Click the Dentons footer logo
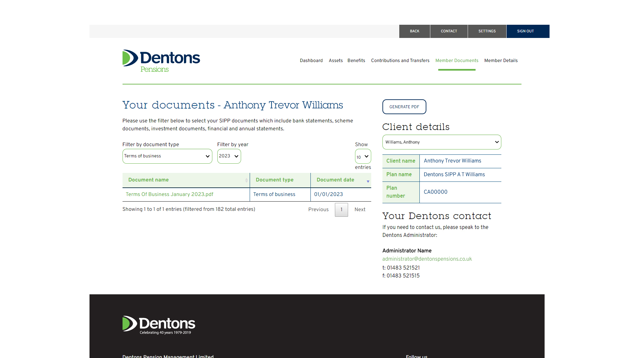 (x=159, y=325)
